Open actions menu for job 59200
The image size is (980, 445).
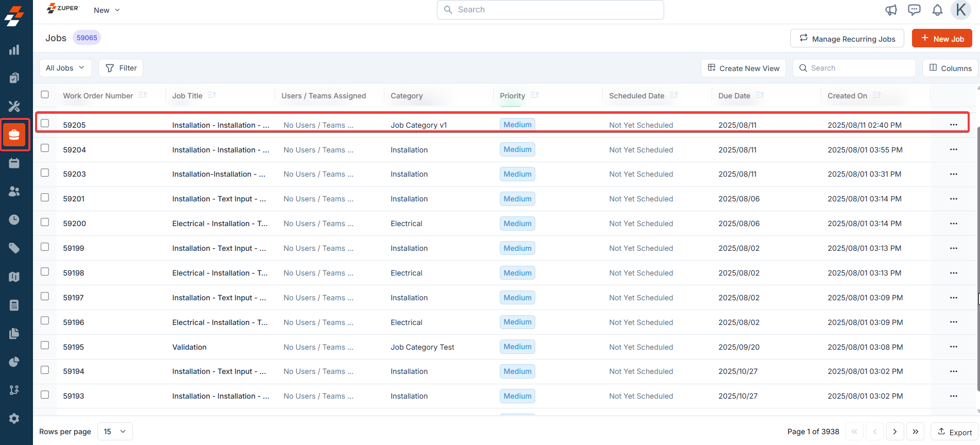point(954,224)
